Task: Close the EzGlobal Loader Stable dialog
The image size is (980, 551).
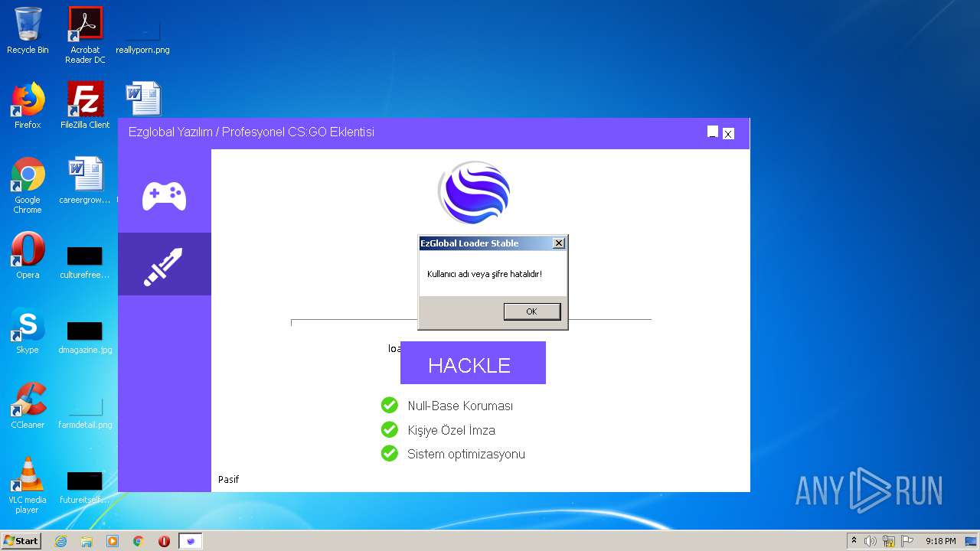Action: click(559, 243)
